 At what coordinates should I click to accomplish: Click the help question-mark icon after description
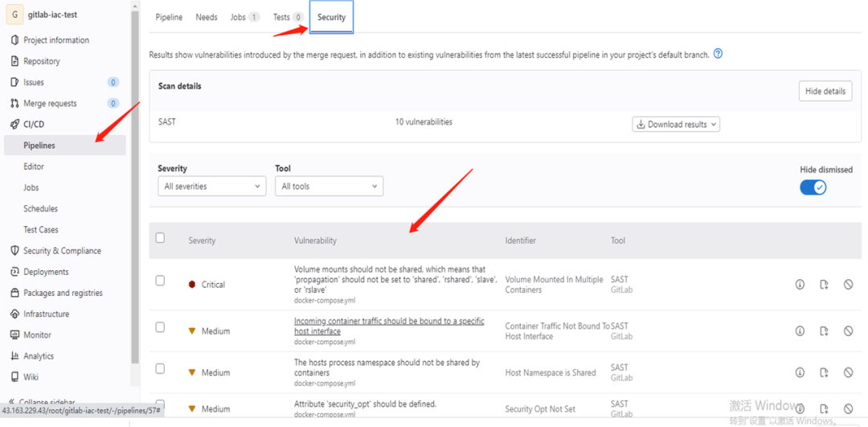pyautogui.click(x=718, y=54)
